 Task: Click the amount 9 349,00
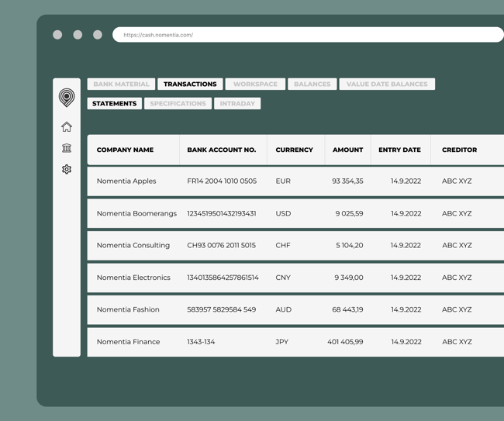(349, 278)
